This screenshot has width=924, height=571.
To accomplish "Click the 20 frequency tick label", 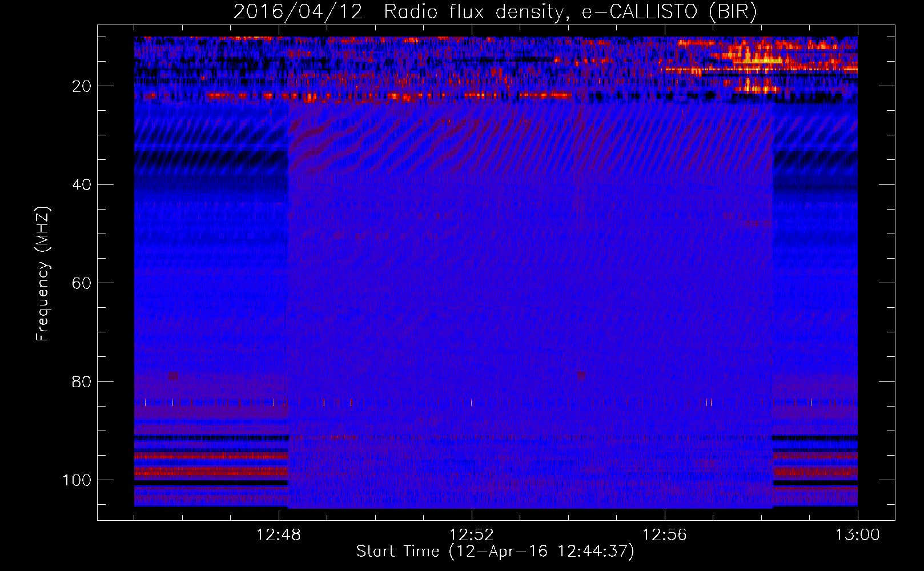I will point(82,86).
